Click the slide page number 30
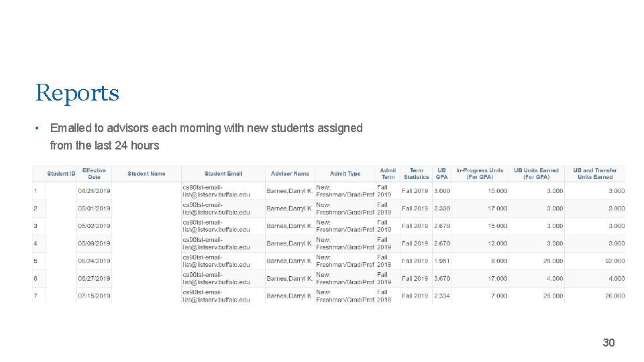This screenshot has height=362, width=644. point(608,343)
